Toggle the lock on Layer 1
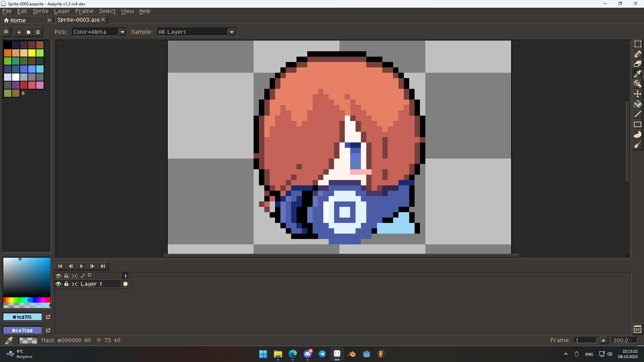The image size is (644, 362). pos(66,284)
